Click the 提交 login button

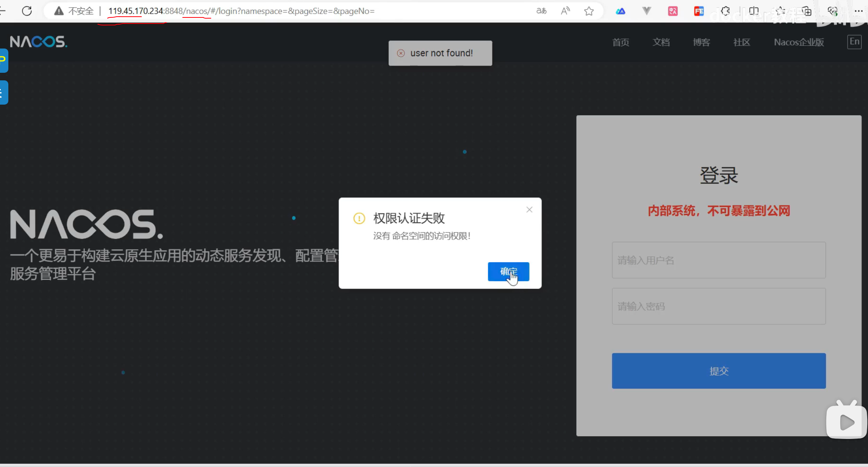click(x=719, y=371)
